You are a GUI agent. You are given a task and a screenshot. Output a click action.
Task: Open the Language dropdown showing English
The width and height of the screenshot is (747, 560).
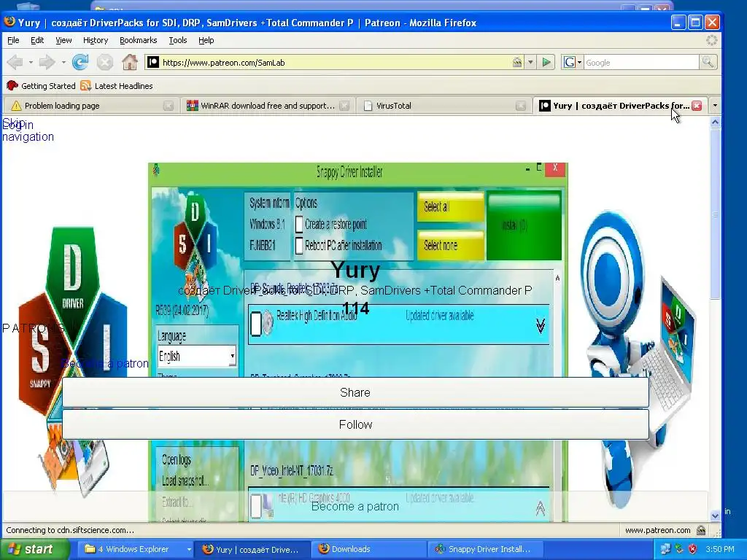coord(197,356)
